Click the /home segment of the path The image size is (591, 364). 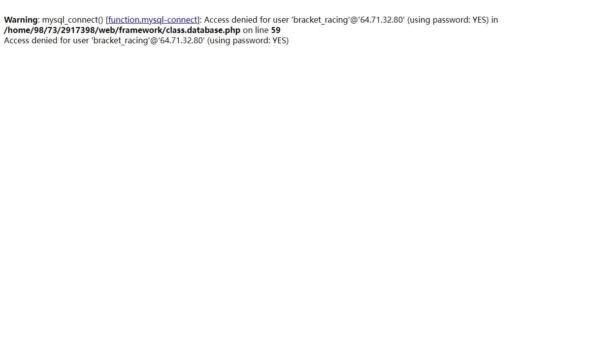[15, 30]
